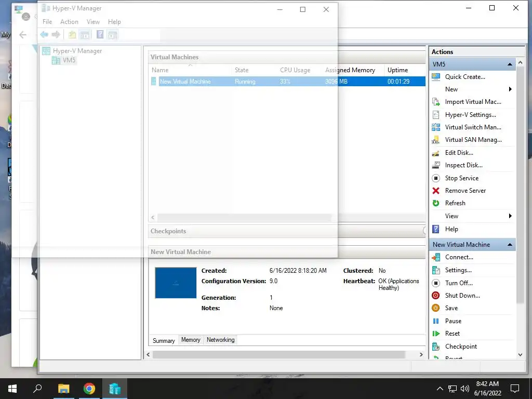Click the Back arrow toolbar icon
The image size is (532, 399).
point(44,35)
